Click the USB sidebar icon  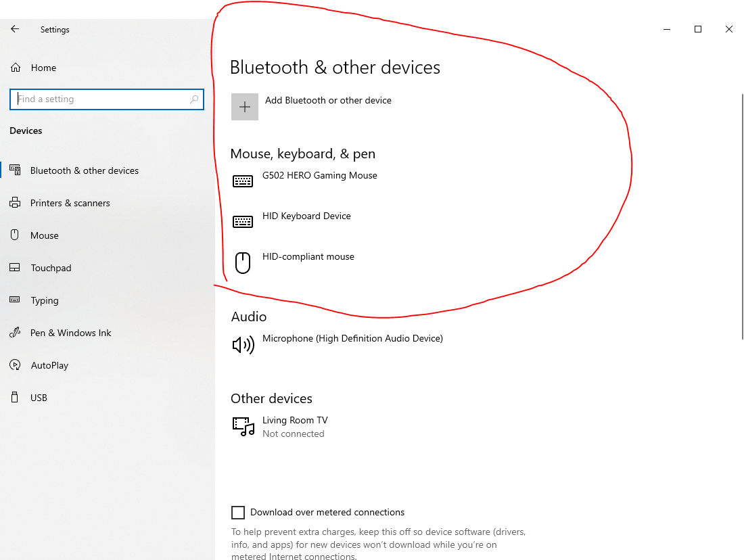(x=15, y=397)
